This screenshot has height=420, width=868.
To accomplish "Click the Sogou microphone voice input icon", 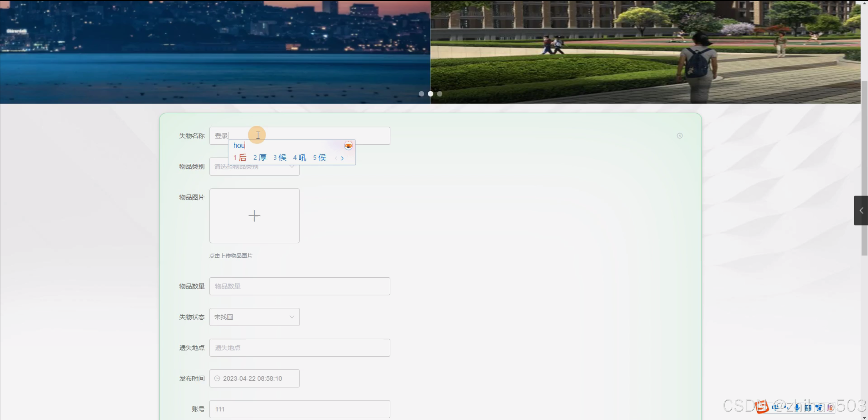I will [797, 408].
